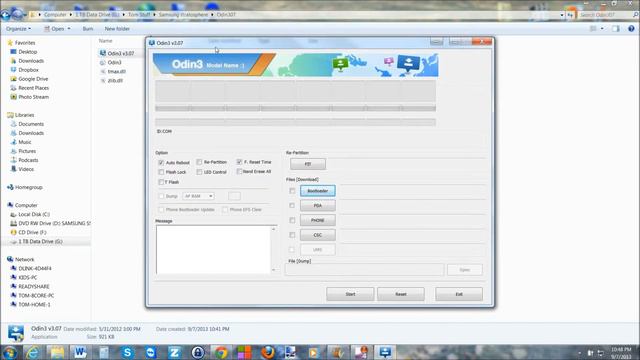Toggle the F. Reset Time checkbox
The image size is (640, 360).
tap(239, 162)
